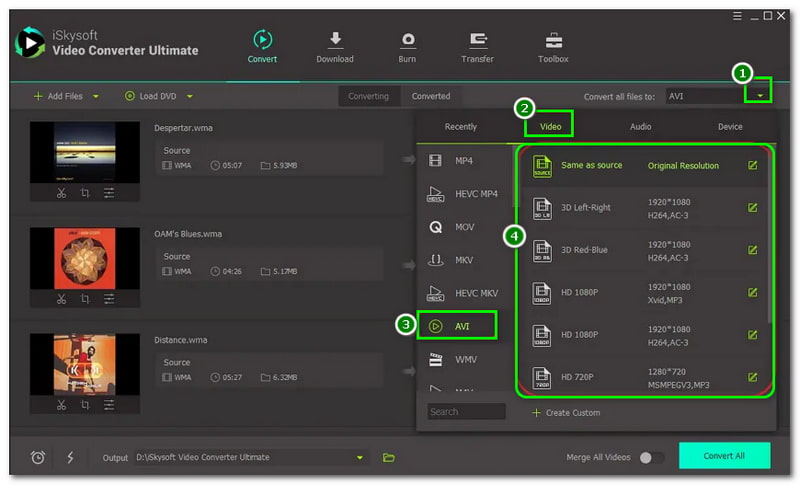Open output folder icon
The height and width of the screenshot is (485, 800).
[389, 457]
